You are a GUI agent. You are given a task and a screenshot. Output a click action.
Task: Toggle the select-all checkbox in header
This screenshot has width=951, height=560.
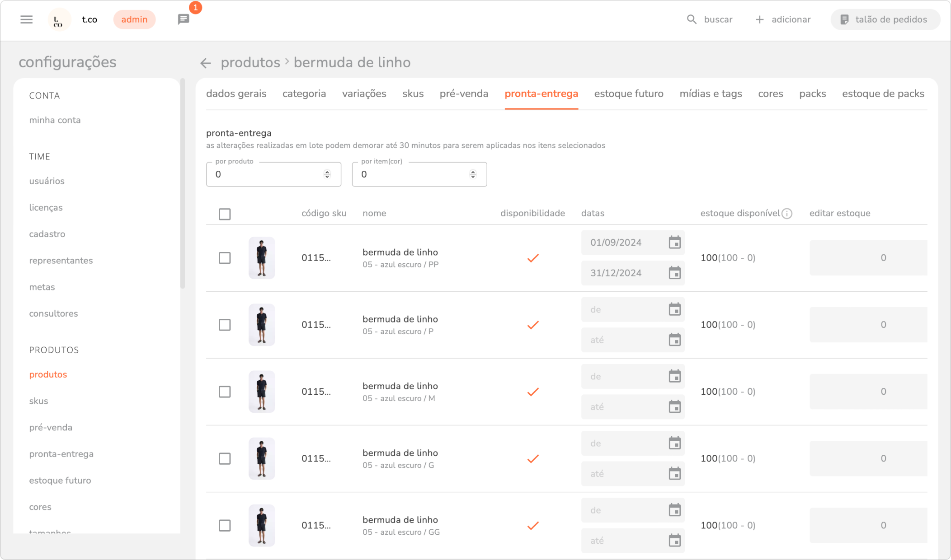point(225,214)
